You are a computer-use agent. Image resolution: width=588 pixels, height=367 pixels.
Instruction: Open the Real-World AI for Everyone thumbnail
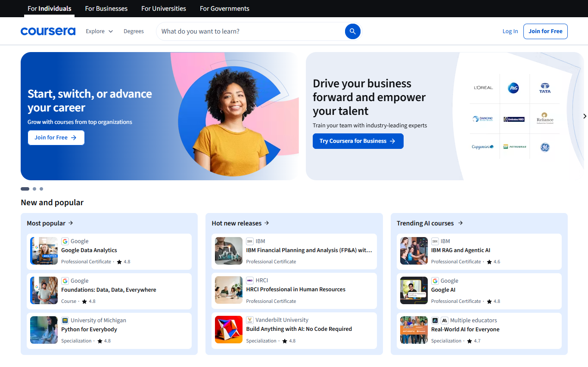[414, 330]
